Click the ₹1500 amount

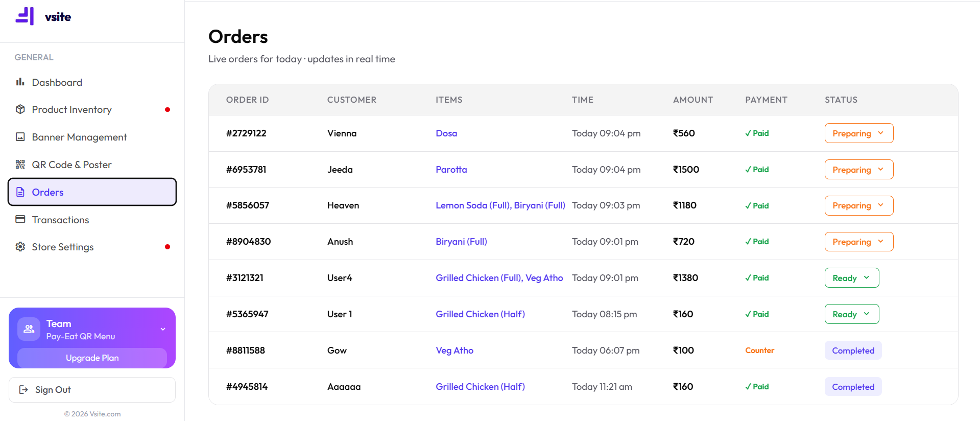tap(686, 170)
